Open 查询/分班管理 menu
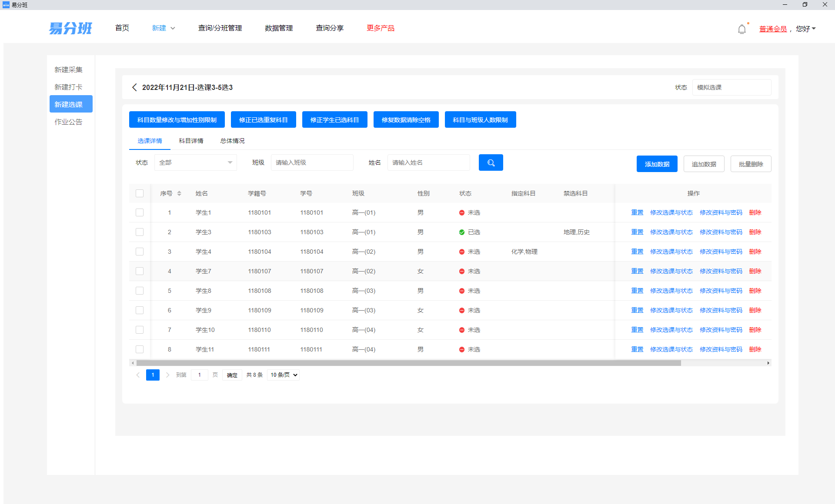The width and height of the screenshot is (835, 504). [x=220, y=28]
